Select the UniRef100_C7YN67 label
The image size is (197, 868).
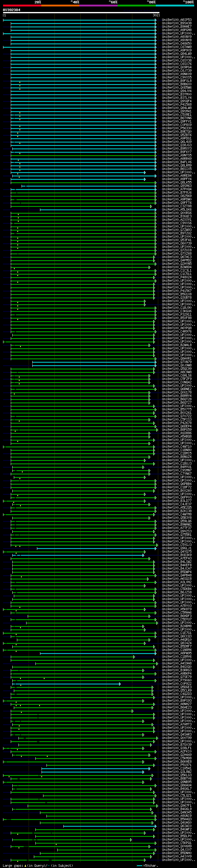177,474
